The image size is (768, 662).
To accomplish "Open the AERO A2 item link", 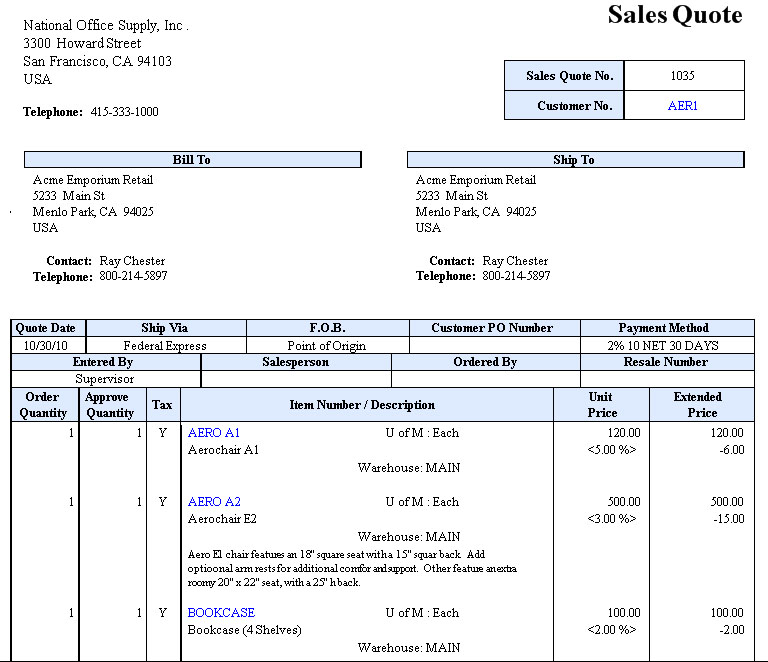I will [x=214, y=502].
